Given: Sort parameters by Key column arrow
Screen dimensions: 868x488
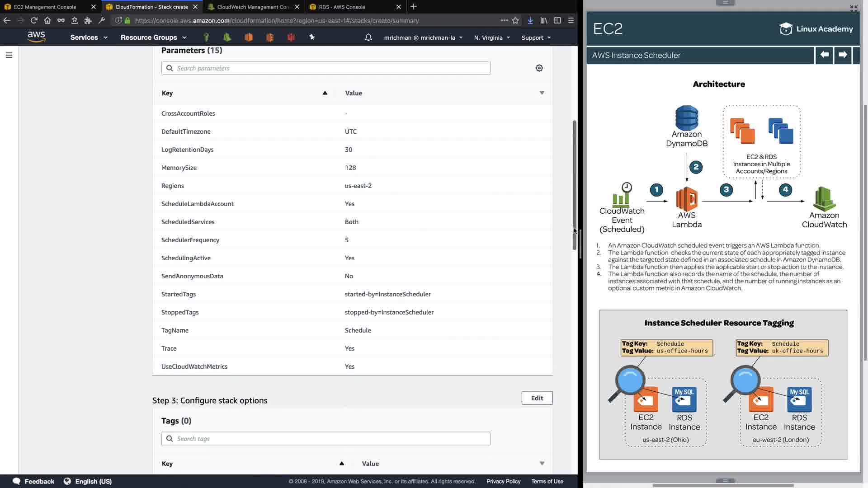Looking at the screenshot, I should 325,93.
